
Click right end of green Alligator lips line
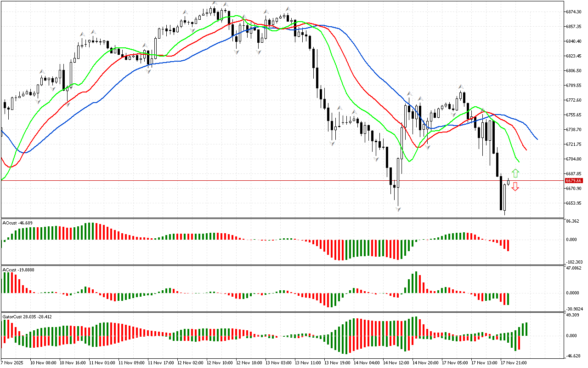click(x=519, y=161)
